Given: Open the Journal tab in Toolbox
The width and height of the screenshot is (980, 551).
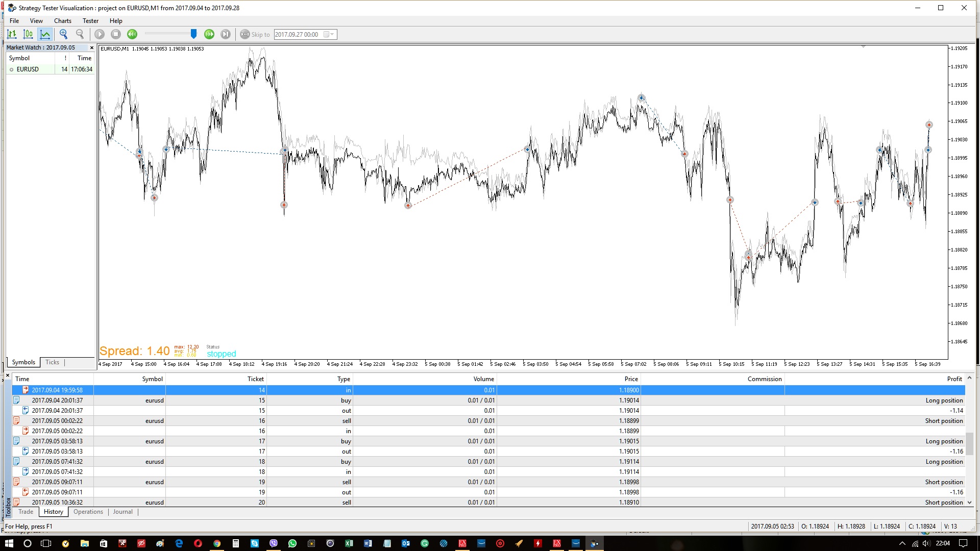Looking at the screenshot, I should (123, 512).
